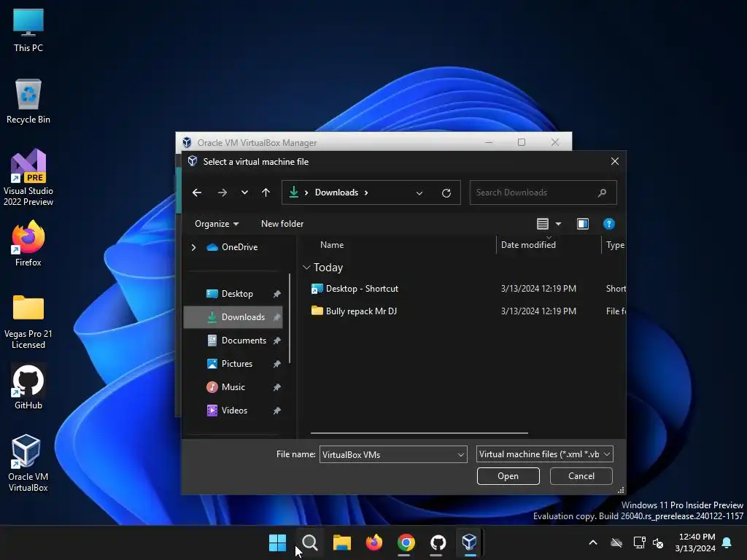This screenshot has width=747, height=560.
Task: Open the Windows Start menu
Action: click(x=277, y=542)
